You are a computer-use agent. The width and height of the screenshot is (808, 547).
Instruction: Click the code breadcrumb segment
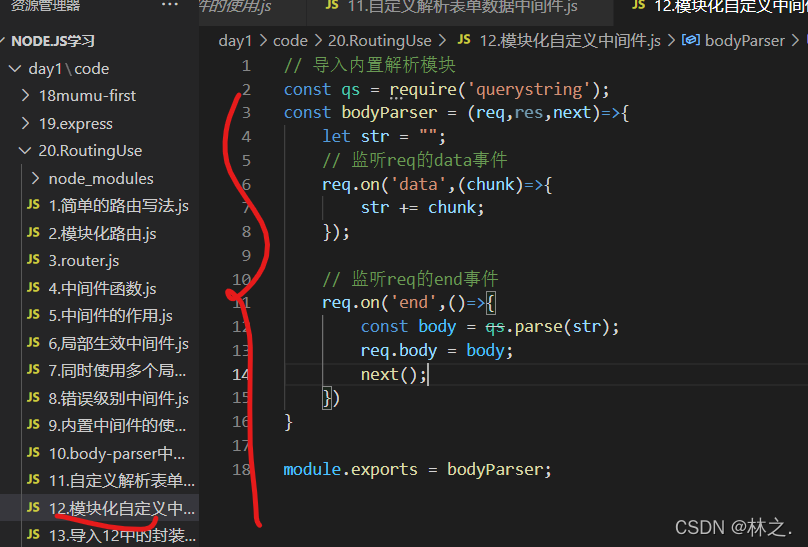pos(290,41)
